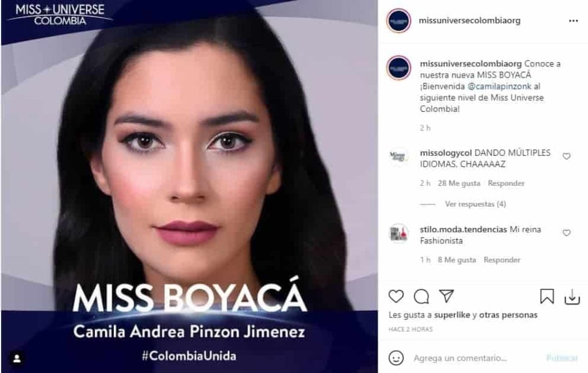Open comment bubble icon under post
The image size is (588, 373).
pyautogui.click(x=421, y=297)
